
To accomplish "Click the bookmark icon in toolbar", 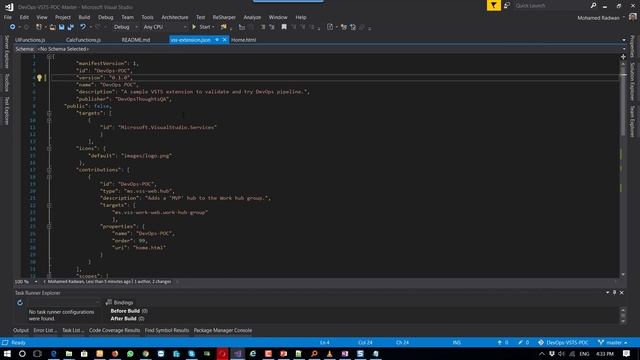I will point(284,27).
